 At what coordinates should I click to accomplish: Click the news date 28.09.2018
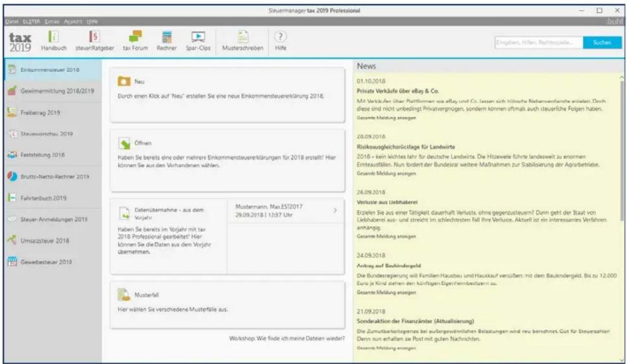coord(370,136)
